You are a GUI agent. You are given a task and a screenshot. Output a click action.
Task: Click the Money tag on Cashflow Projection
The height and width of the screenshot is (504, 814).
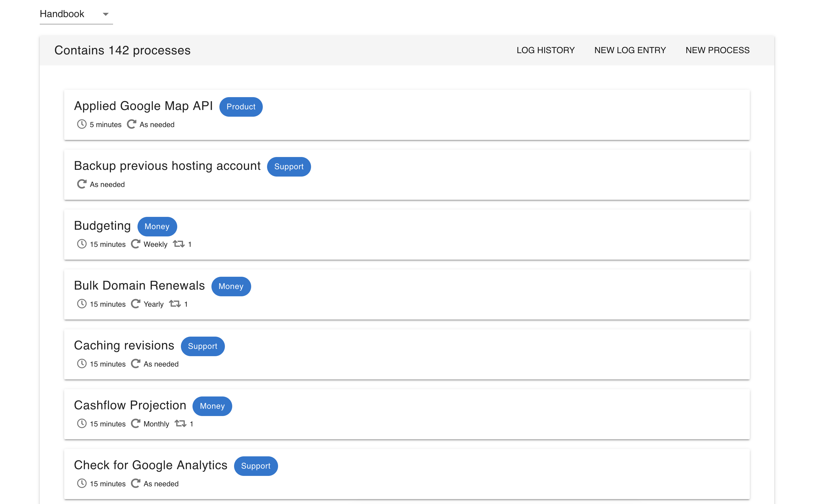[212, 406]
